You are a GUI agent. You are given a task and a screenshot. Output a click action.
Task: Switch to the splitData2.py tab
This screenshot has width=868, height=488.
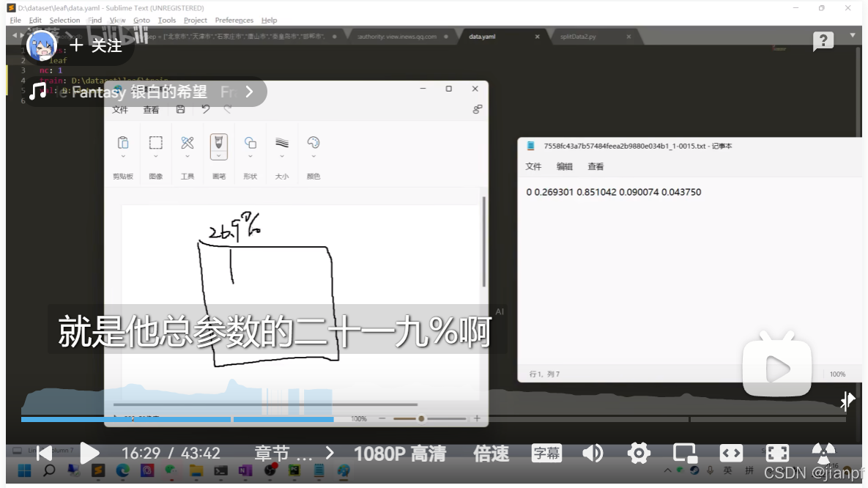(x=578, y=37)
